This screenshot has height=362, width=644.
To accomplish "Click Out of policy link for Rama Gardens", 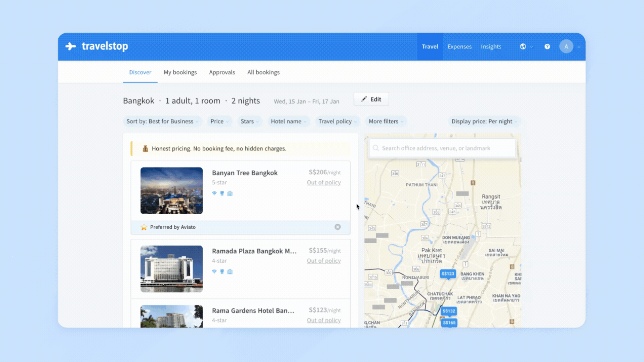I will (x=324, y=320).
